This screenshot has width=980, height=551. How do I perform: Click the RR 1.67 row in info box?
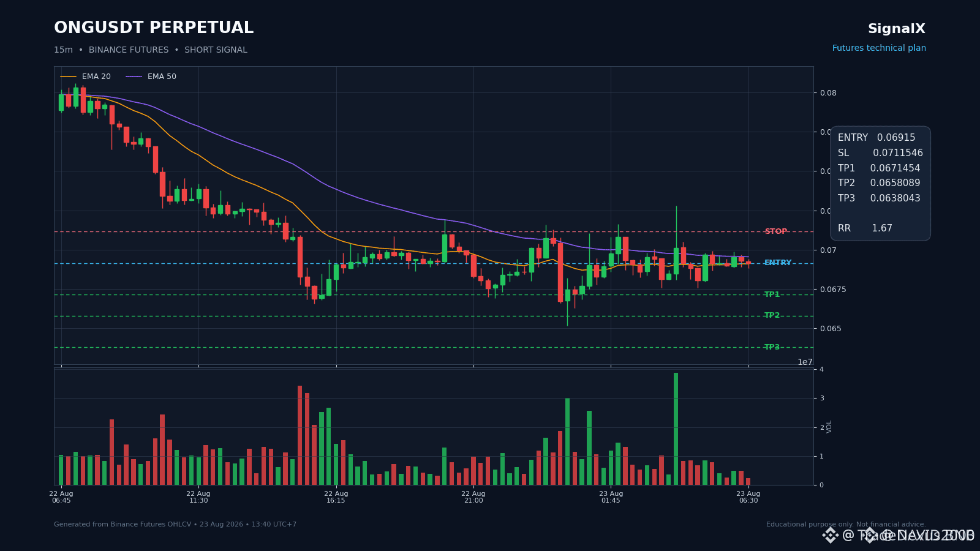click(865, 228)
